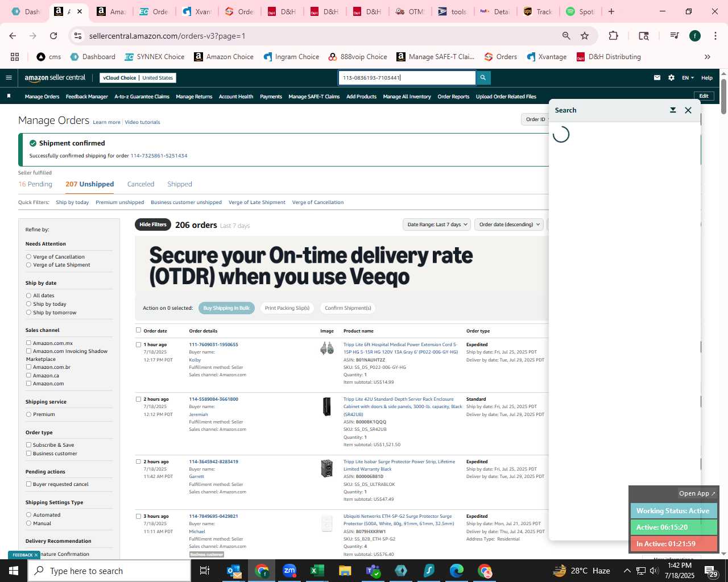Screen dimensions: 728x582
Task: Bookmark this page with the star icon
Action: click(585, 36)
